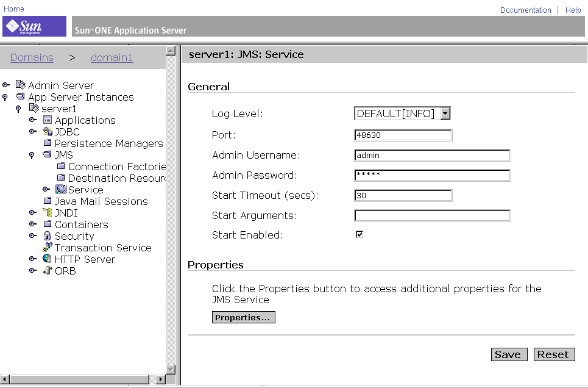Click the Start Arguments field

(x=433, y=215)
